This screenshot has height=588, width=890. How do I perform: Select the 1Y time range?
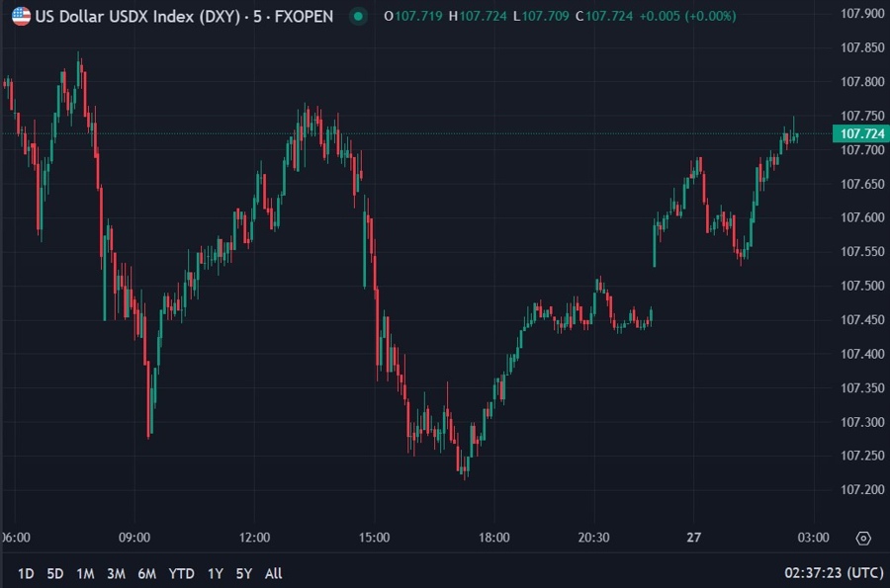216,574
